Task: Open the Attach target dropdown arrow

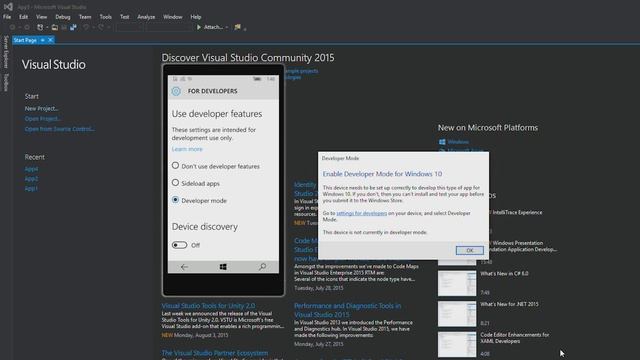Action: pos(227,27)
